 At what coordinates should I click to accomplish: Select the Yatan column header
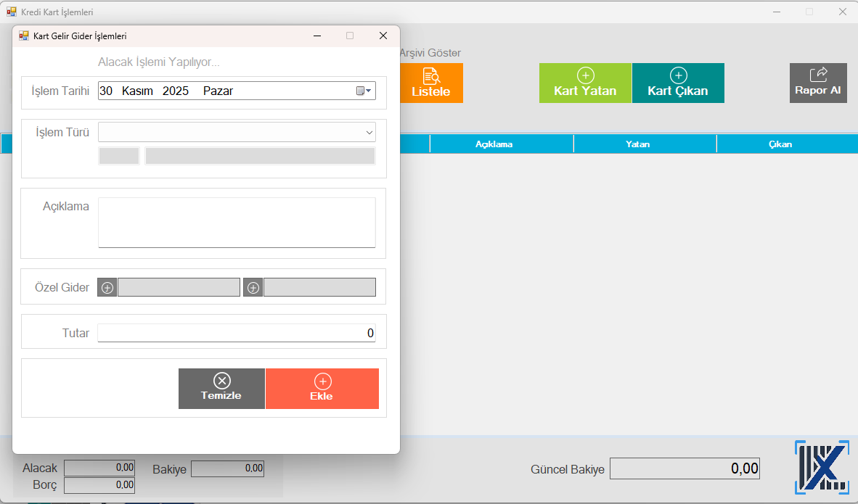[x=637, y=144]
